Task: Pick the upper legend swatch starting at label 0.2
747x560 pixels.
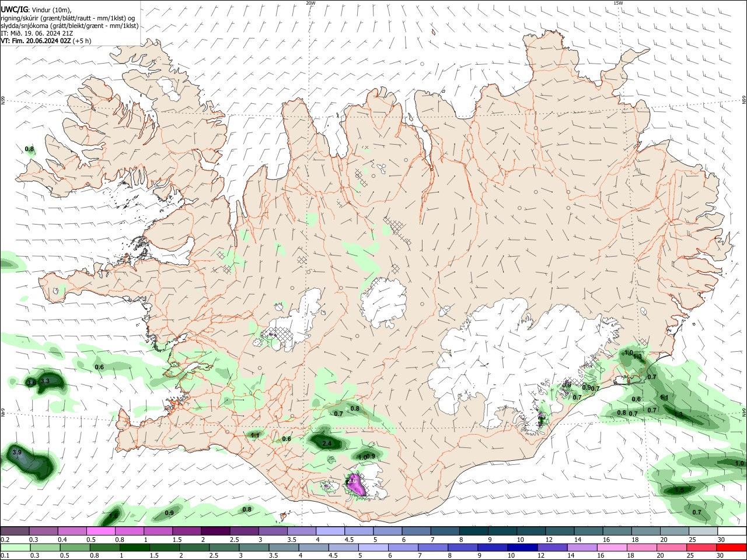Action: (15, 531)
